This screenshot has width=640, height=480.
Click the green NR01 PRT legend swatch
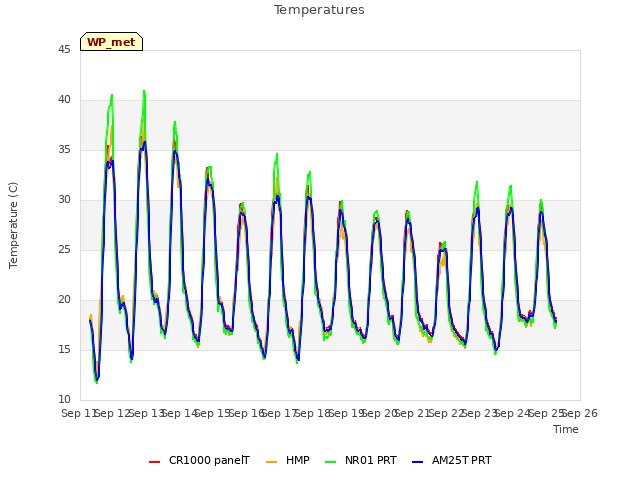tap(331, 462)
